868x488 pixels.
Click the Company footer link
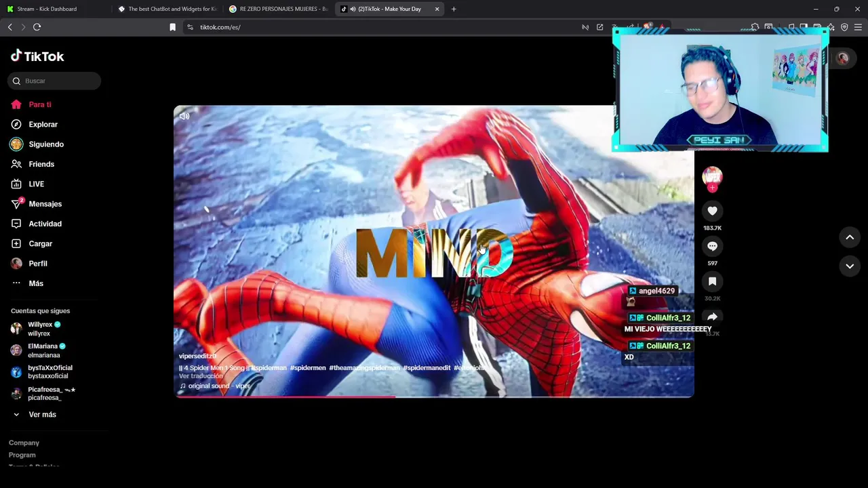[24, 443]
